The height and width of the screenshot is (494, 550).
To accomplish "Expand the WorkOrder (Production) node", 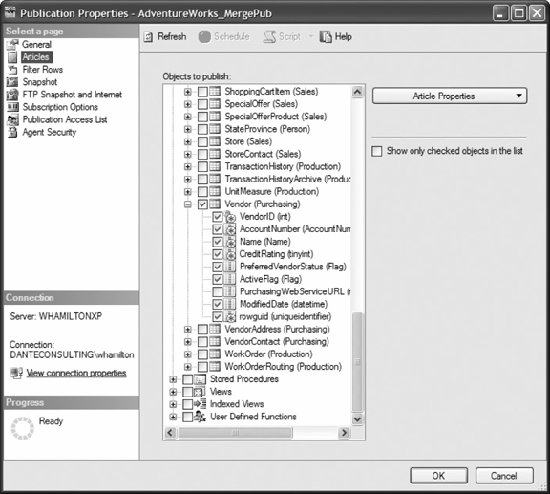I will (x=188, y=354).
